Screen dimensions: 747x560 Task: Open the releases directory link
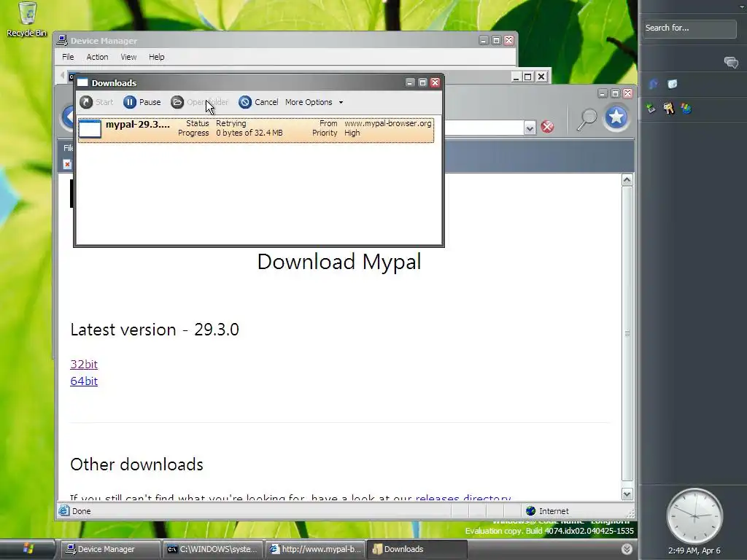[x=463, y=497]
